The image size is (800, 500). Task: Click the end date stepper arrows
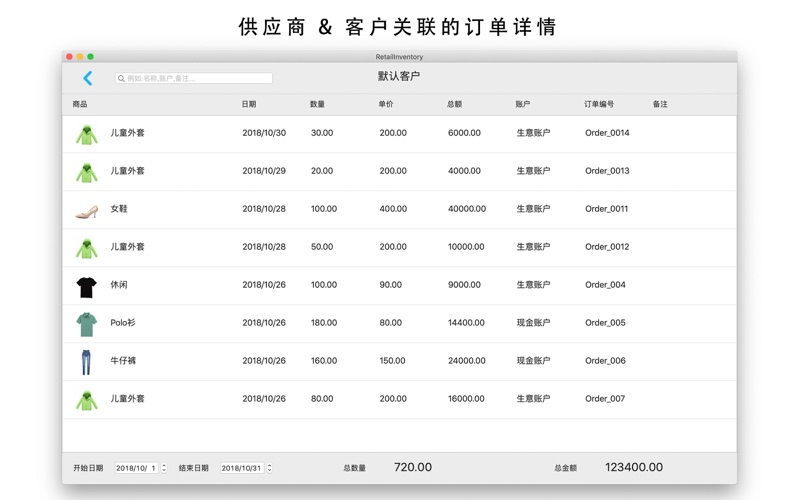point(269,468)
